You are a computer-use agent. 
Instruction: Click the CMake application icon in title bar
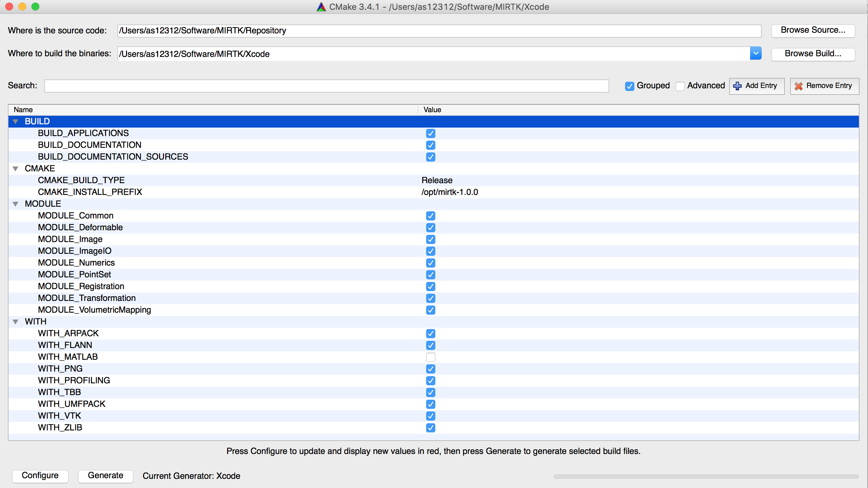pyautogui.click(x=316, y=6)
